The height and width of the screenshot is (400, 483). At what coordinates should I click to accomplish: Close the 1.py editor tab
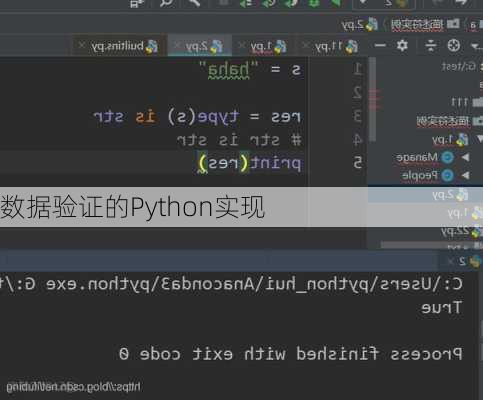pyautogui.click(x=242, y=45)
